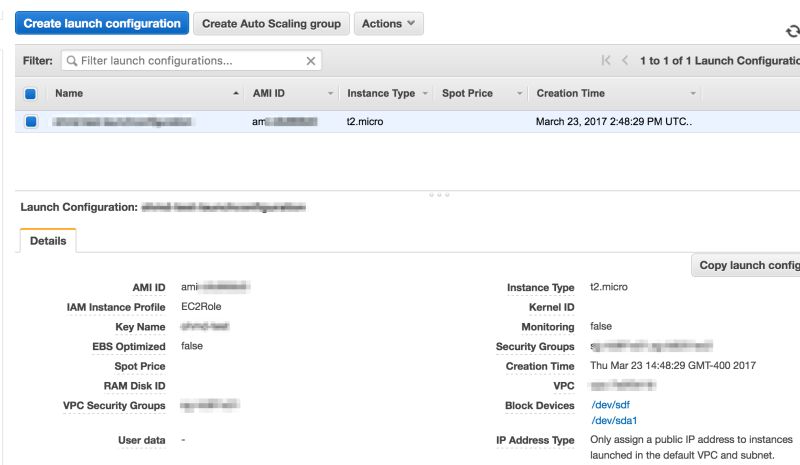Toggle checkbox of the t2.micro row
The image size is (800, 465).
[x=31, y=121]
